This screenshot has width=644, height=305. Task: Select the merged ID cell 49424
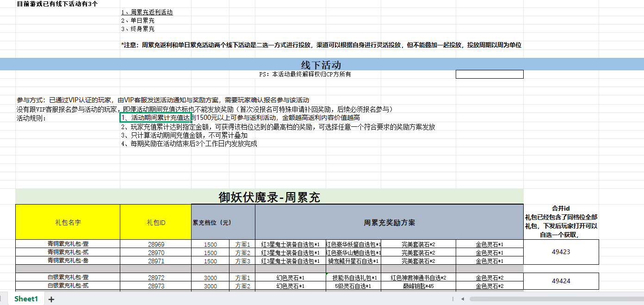click(x=561, y=281)
